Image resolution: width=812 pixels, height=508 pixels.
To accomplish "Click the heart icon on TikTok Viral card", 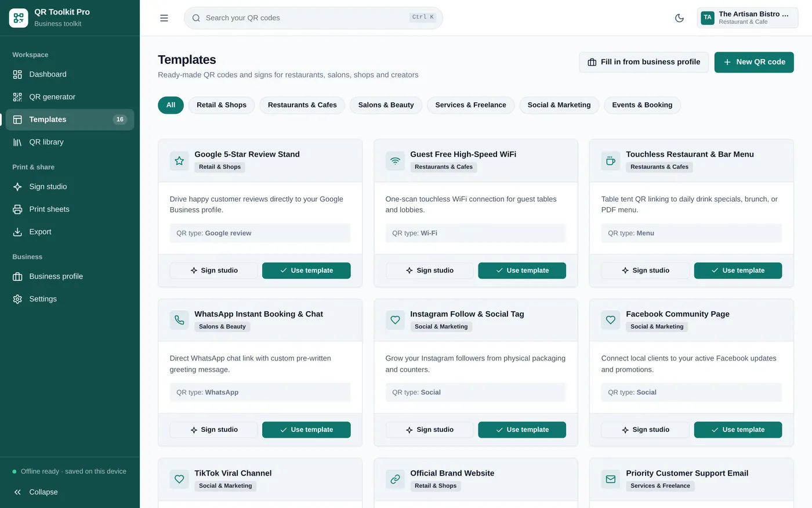I will tap(179, 480).
